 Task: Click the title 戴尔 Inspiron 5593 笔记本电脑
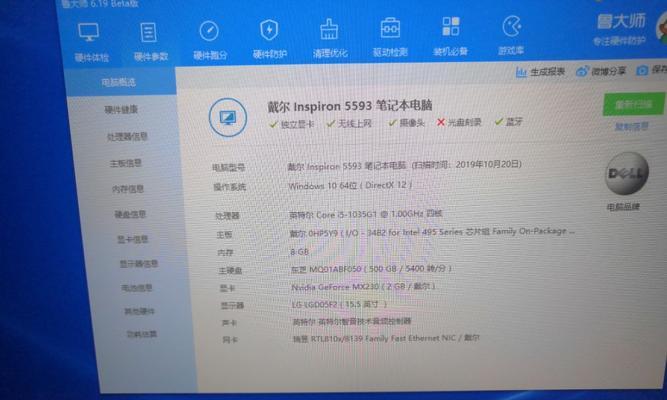click(350, 106)
